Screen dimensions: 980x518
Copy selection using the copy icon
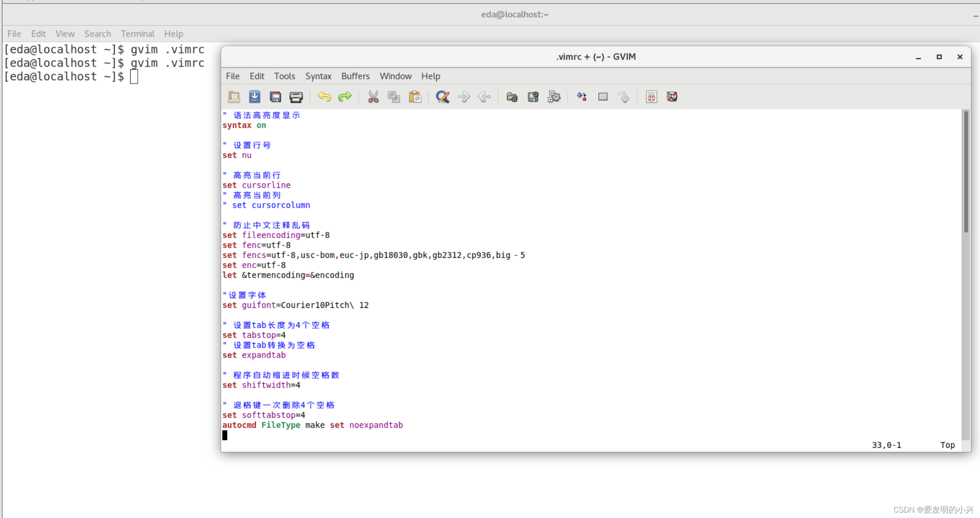tap(394, 97)
